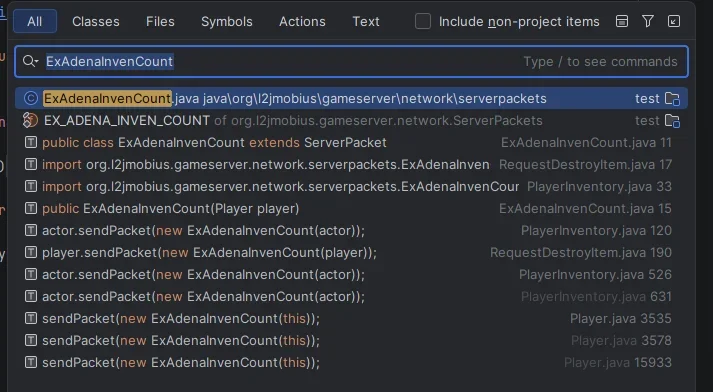The height and width of the screenshot is (392, 713).
Task: Select EX_ADENA_INVEN_COUNT enum constant result
Action: 351,121
